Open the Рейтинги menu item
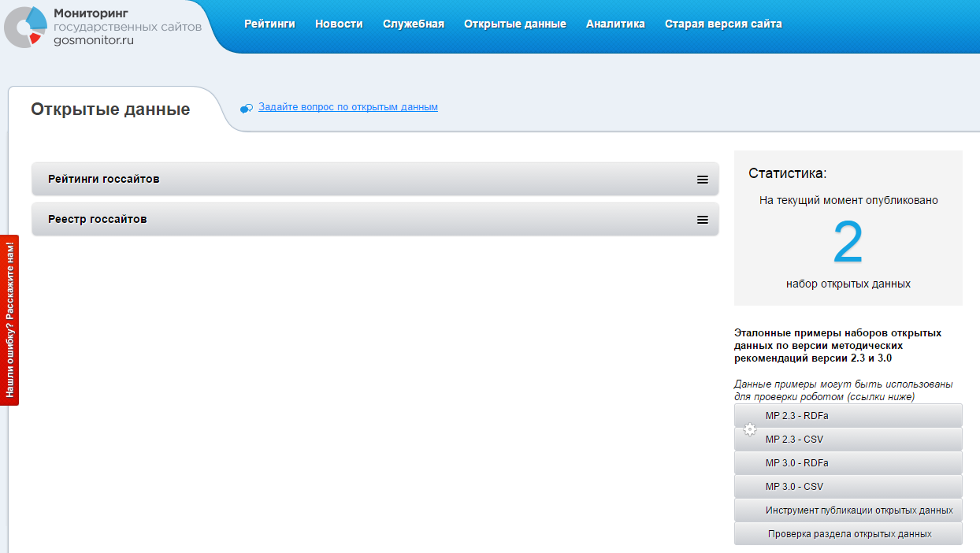Viewport: 980px width, 553px height. point(269,24)
